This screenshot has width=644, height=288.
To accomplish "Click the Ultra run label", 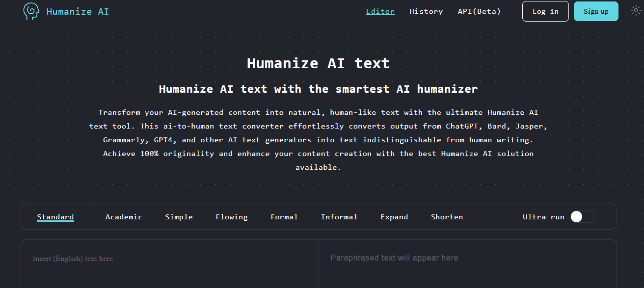I will pos(543,217).
